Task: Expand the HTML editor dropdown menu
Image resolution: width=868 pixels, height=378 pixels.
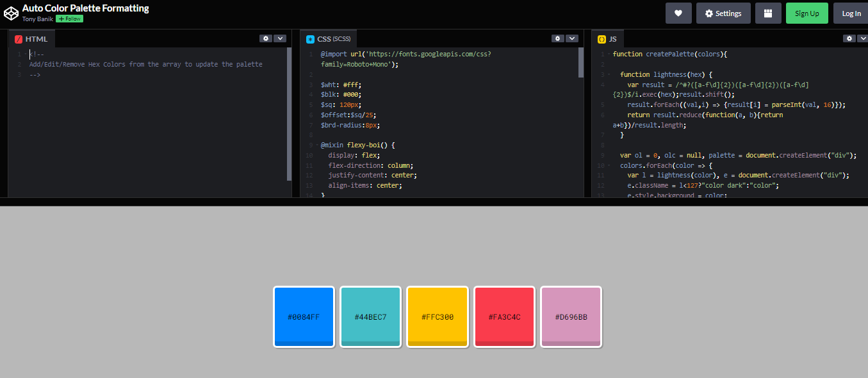Action: click(x=280, y=38)
